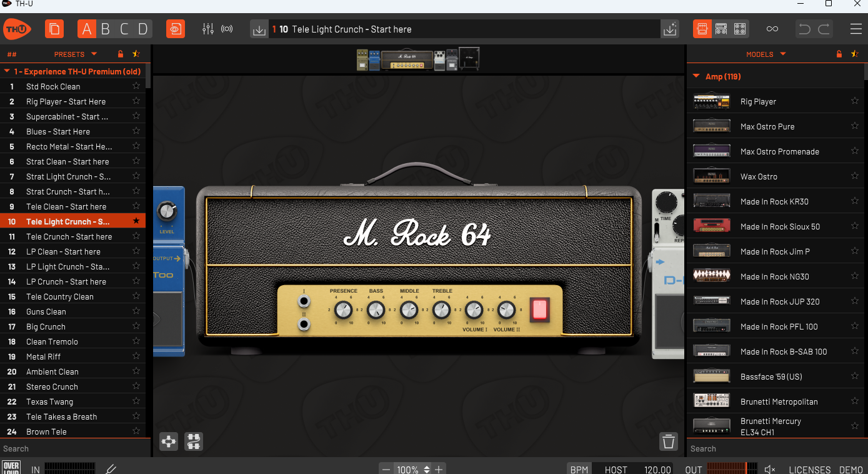The width and height of the screenshot is (868, 474).
Task: Delete component with trash can icon
Action: pyautogui.click(x=669, y=441)
